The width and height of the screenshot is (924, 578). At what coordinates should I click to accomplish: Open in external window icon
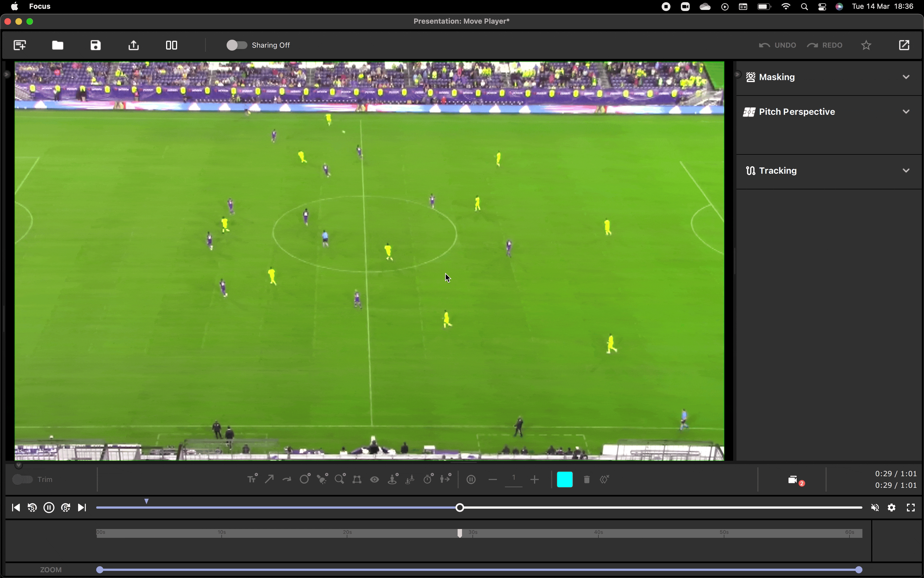point(904,45)
